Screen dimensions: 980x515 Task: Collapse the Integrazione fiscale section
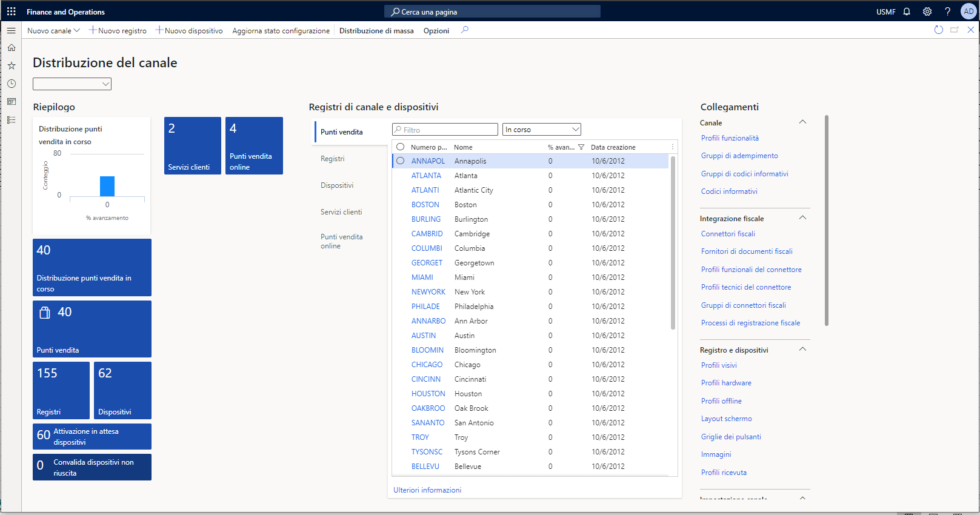point(802,218)
